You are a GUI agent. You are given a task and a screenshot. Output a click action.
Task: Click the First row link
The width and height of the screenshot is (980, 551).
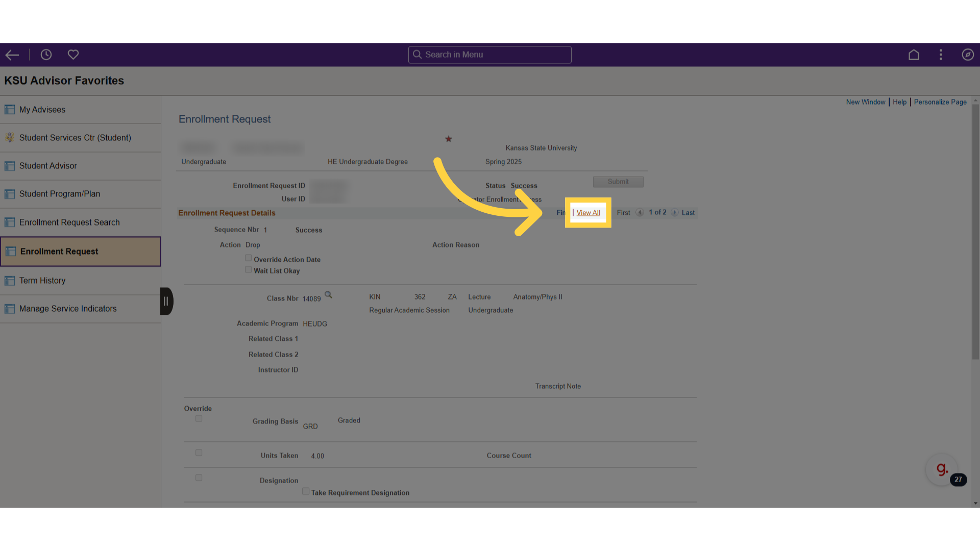pyautogui.click(x=623, y=213)
